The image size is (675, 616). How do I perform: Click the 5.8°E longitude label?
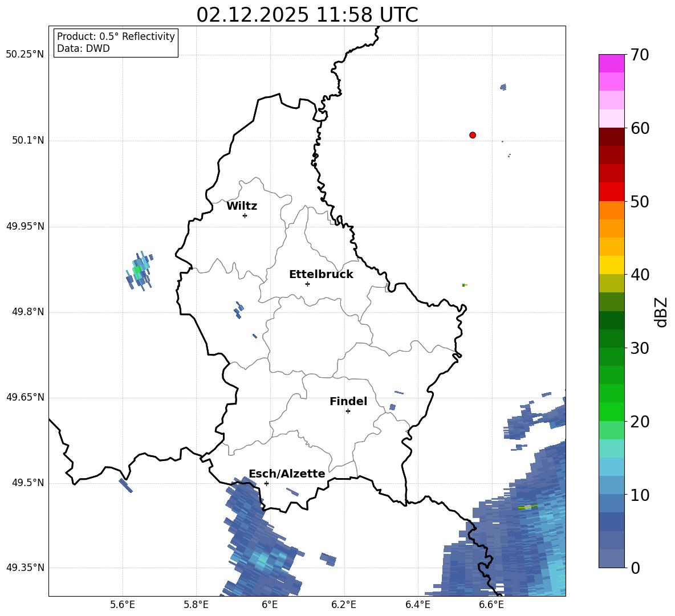pyautogui.click(x=196, y=605)
